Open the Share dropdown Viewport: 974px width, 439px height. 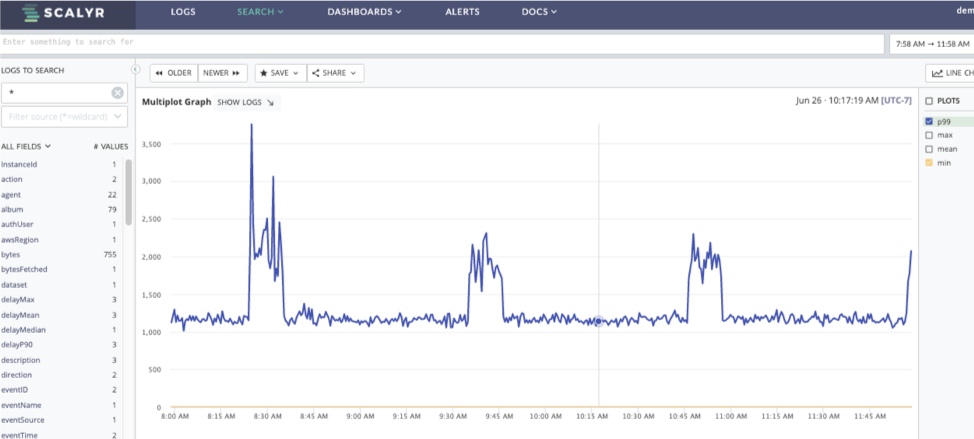click(334, 73)
